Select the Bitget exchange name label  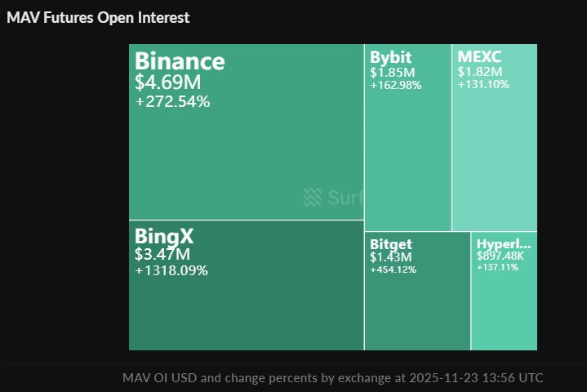[391, 244]
